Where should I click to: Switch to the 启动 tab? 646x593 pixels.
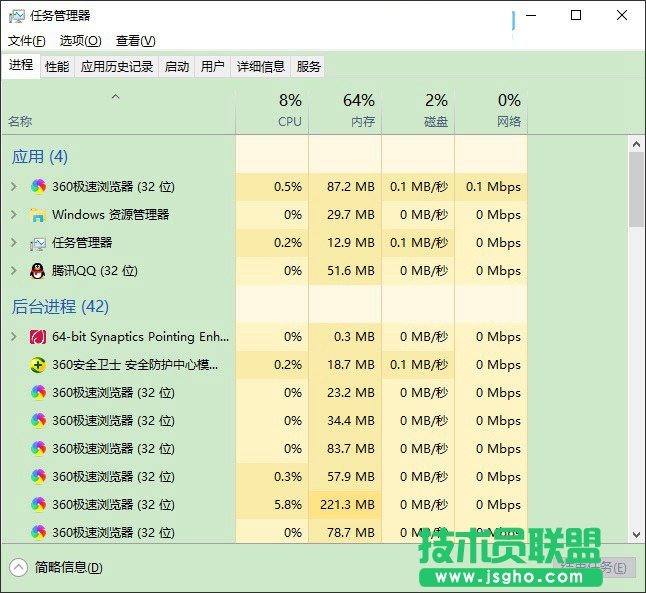pyautogui.click(x=177, y=67)
